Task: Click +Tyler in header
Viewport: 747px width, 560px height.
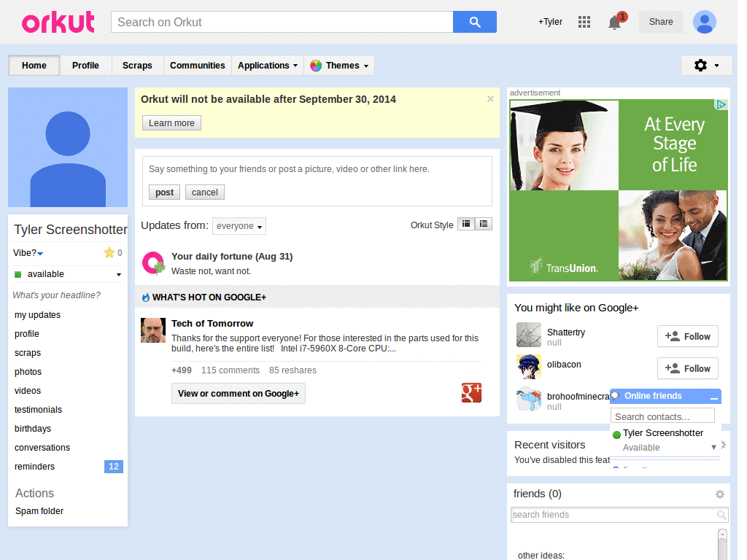Action: coord(550,22)
